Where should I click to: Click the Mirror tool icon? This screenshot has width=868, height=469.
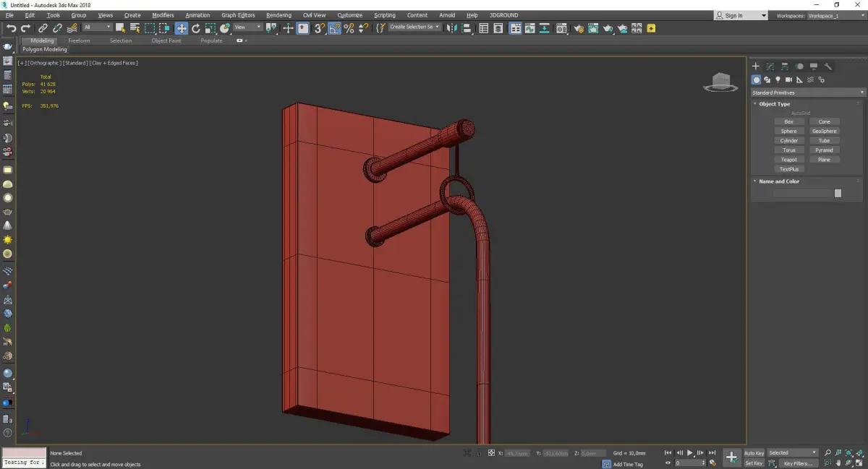pos(451,28)
